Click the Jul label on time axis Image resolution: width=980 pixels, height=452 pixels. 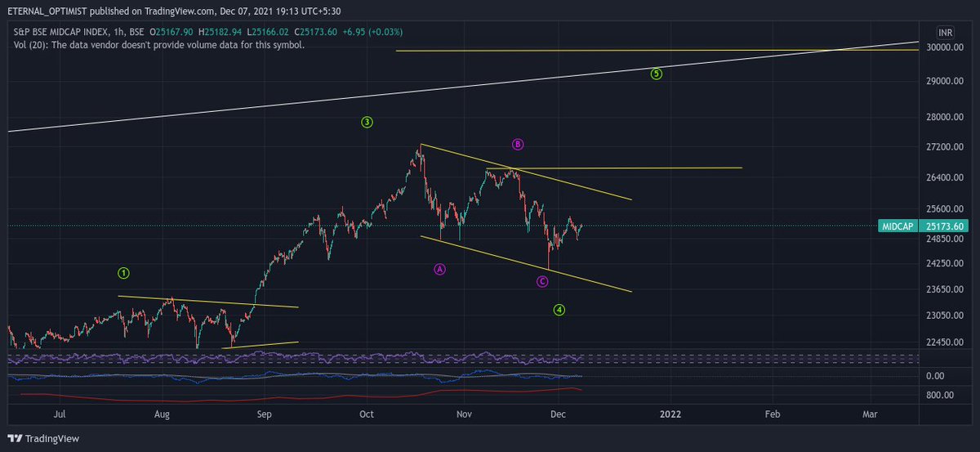coord(61,414)
